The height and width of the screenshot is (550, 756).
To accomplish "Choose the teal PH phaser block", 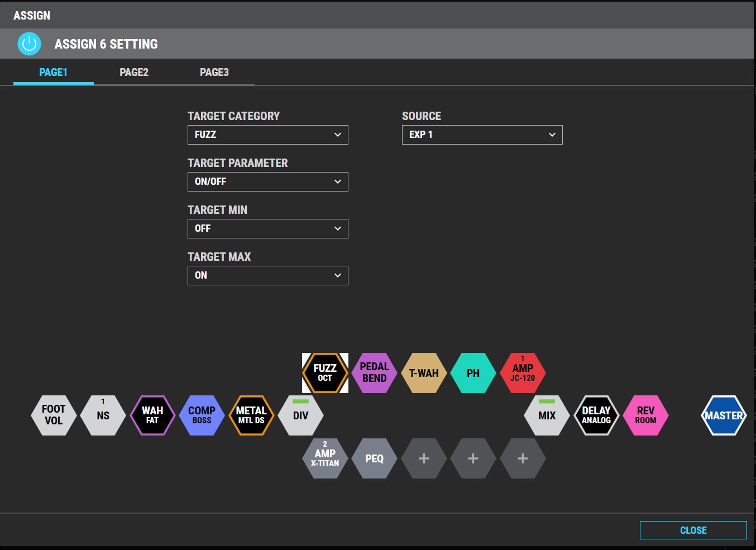I will click(x=473, y=373).
